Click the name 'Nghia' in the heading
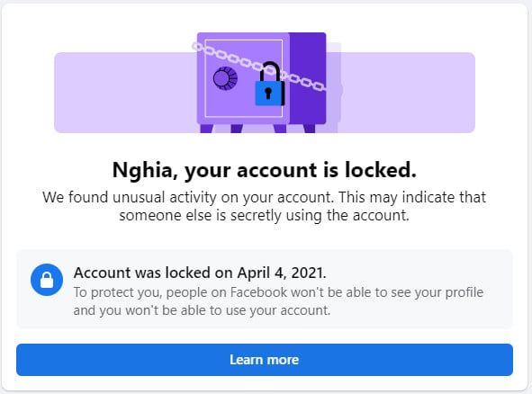Viewport: 532px width, 394px height. pos(142,170)
